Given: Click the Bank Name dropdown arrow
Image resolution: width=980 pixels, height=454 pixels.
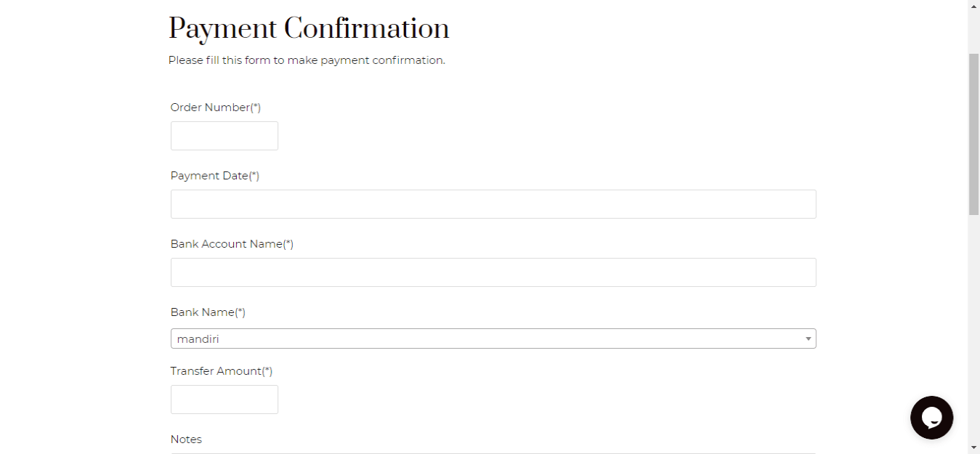Looking at the screenshot, I should (x=808, y=339).
